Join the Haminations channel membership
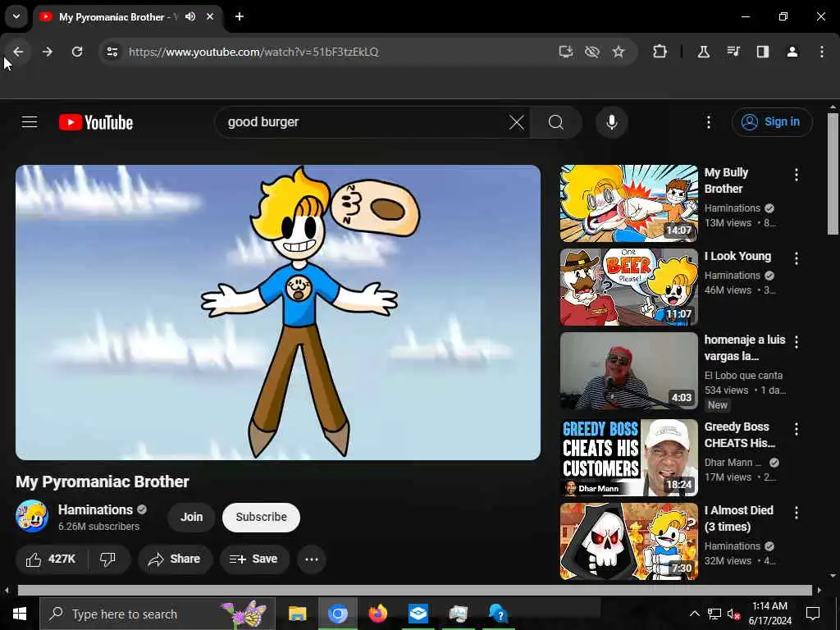 click(x=191, y=517)
